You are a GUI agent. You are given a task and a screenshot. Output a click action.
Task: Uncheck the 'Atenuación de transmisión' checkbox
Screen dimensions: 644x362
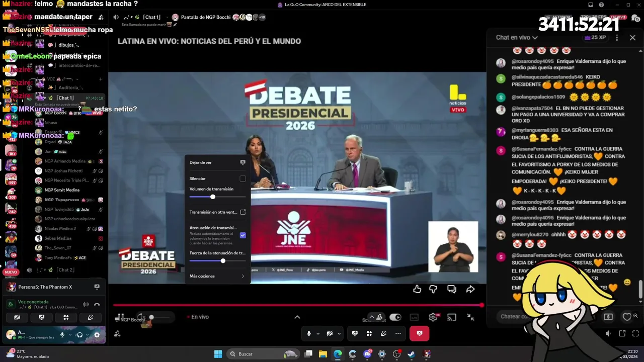(243, 235)
